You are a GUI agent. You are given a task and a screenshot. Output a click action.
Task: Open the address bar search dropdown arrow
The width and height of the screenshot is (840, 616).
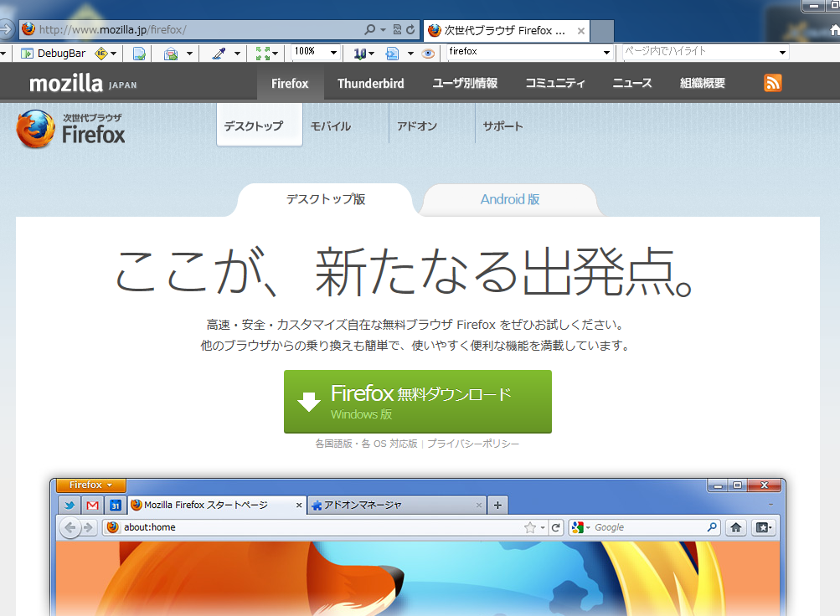(383, 30)
